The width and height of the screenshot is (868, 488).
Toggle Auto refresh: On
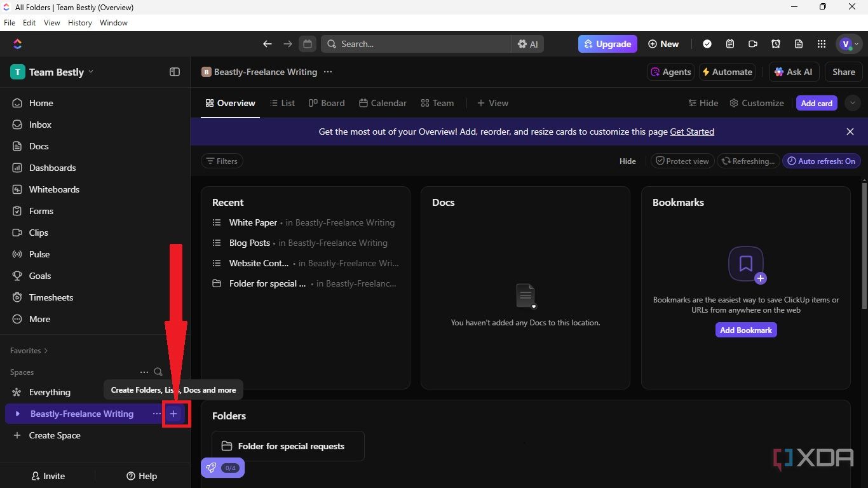(x=822, y=161)
